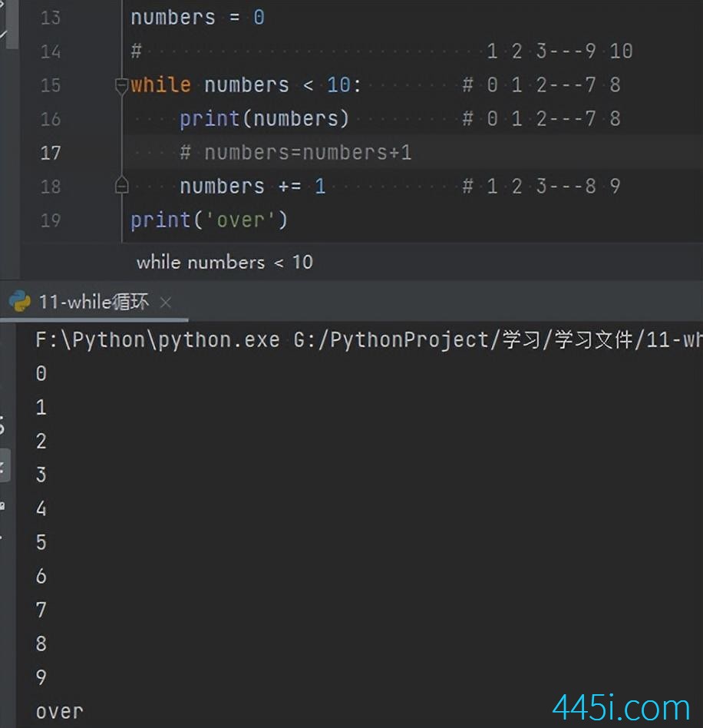Click the Python icon on the run tab

(20, 301)
